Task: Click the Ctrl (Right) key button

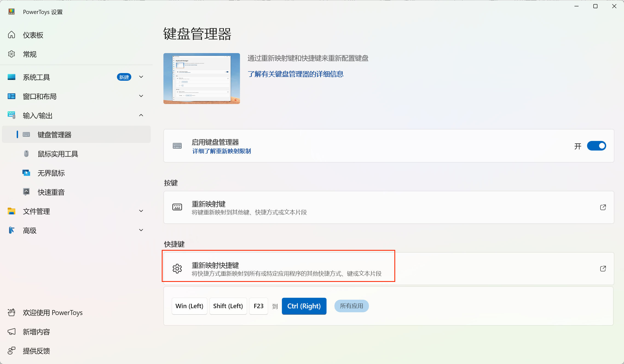Action: (304, 306)
